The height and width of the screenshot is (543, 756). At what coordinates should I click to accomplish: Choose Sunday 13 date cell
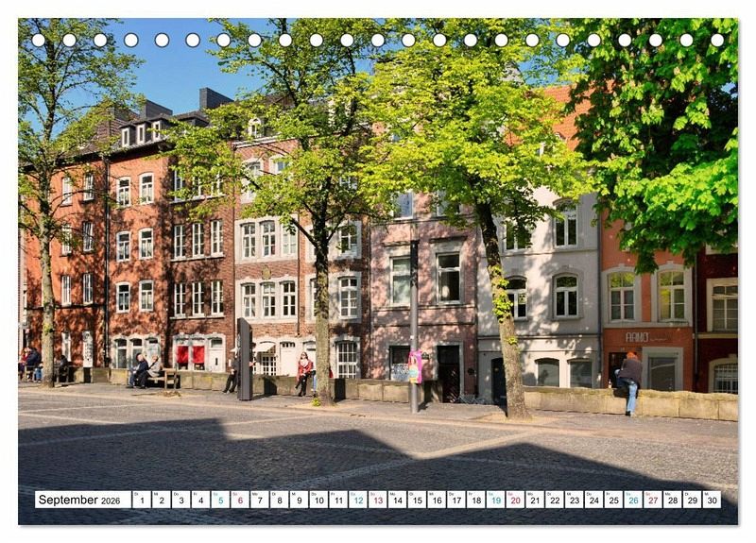[378, 500]
